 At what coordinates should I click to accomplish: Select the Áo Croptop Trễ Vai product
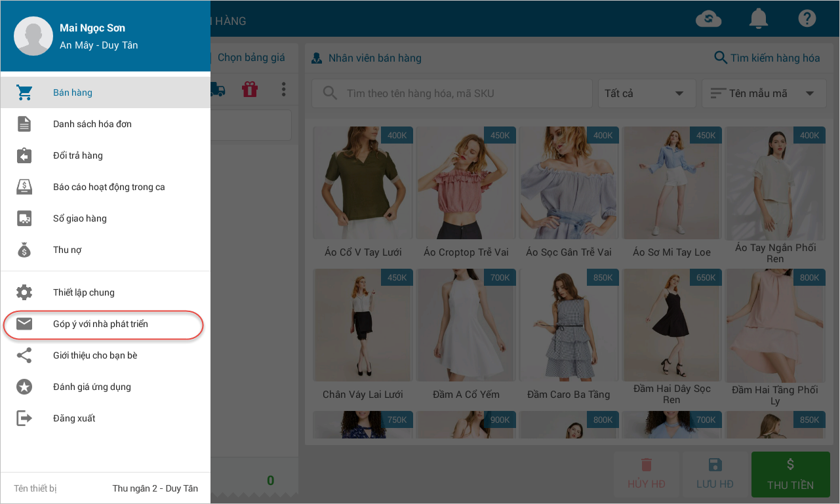pyautogui.click(x=466, y=193)
